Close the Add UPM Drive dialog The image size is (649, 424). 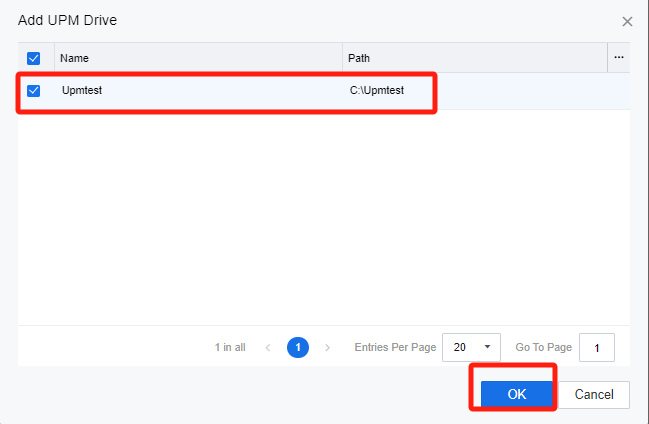(627, 21)
